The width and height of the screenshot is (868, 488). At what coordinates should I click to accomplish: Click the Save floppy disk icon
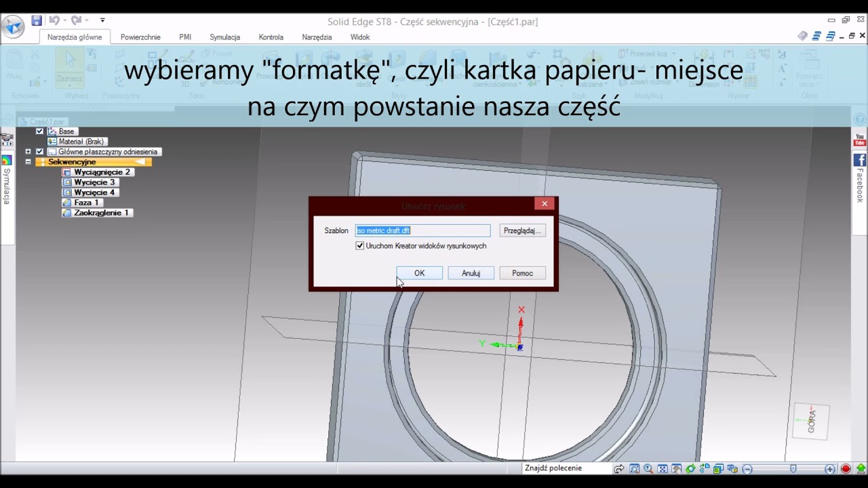point(37,21)
